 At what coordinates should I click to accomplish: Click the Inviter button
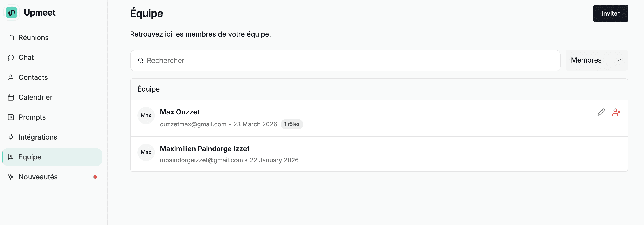610,13
